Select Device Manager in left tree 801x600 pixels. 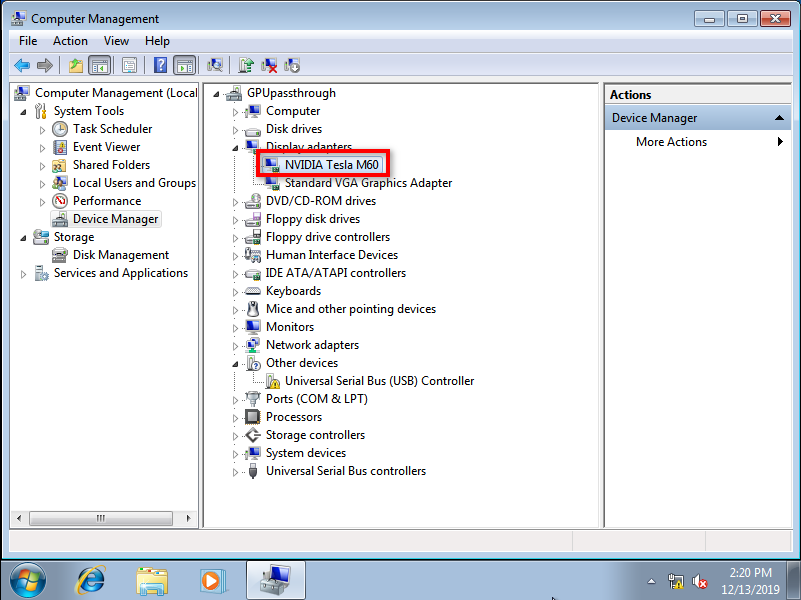point(115,219)
